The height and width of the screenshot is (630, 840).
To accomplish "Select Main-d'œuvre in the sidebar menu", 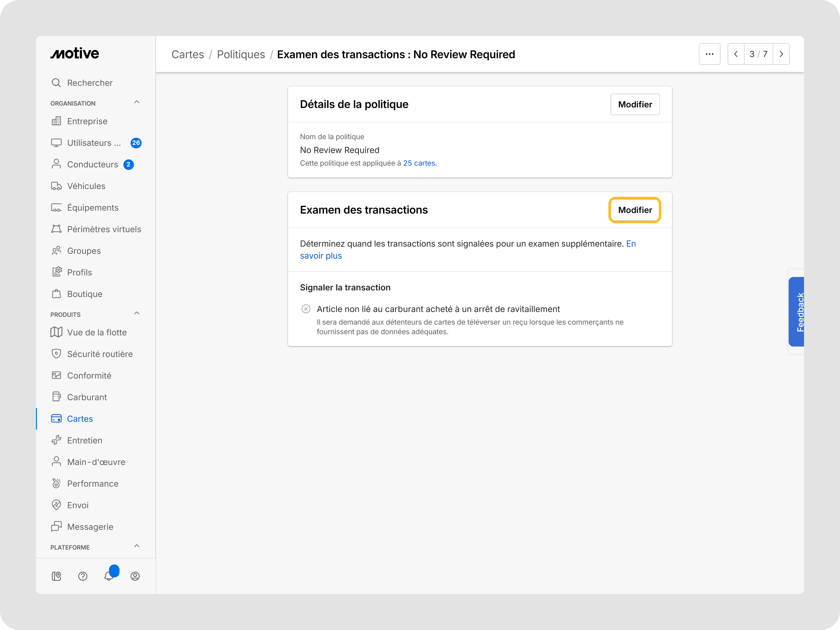I will [96, 462].
